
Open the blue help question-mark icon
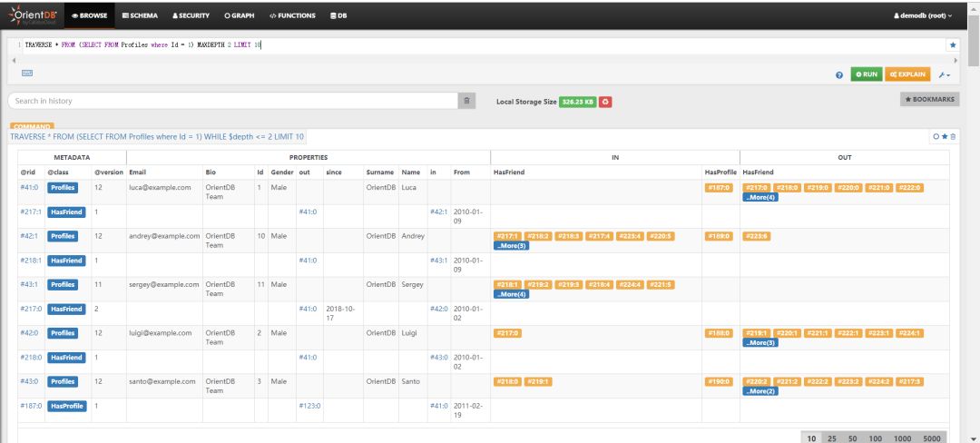(839, 75)
